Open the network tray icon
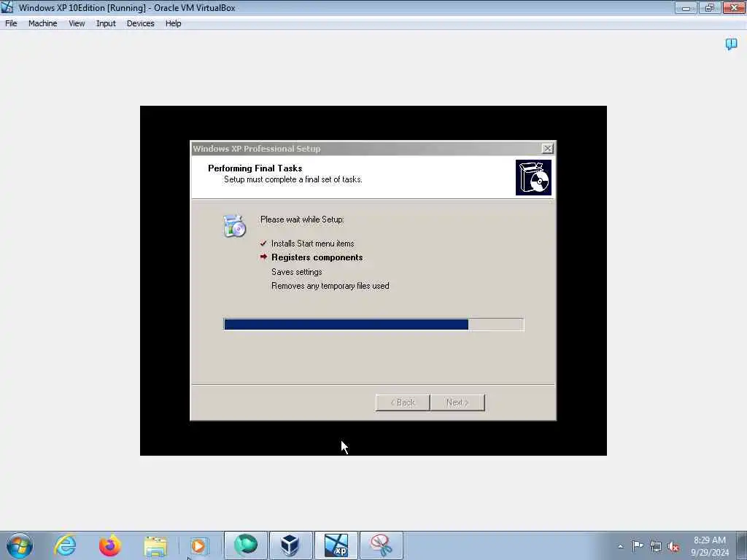Viewport: 747px width, 560px height. tap(656, 546)
